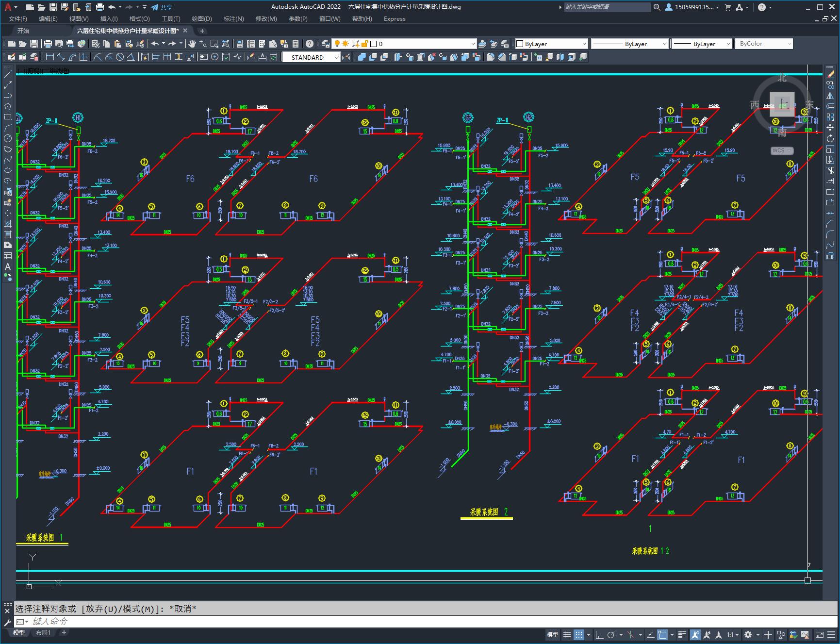Open the 视图(V) menu
Viewport: 840px width, 644px height.
click(79, 18)
